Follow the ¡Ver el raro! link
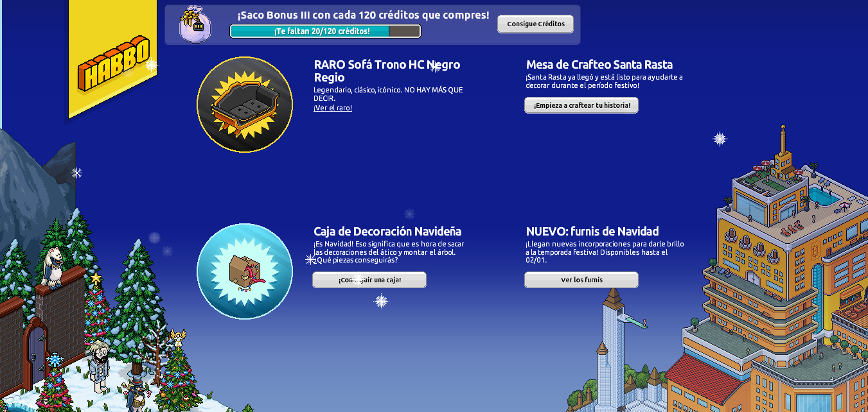This screenshot has width=868, height=412. pos(333,108)
